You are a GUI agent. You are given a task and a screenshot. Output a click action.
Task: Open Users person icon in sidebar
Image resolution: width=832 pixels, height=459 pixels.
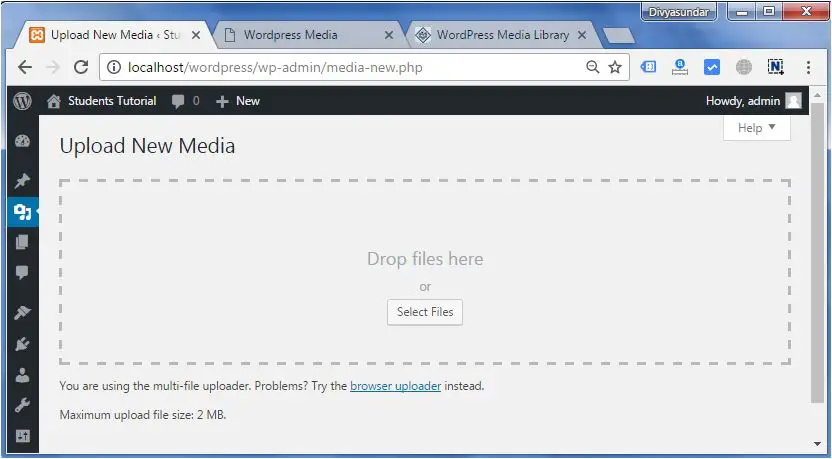pos(22,375)
